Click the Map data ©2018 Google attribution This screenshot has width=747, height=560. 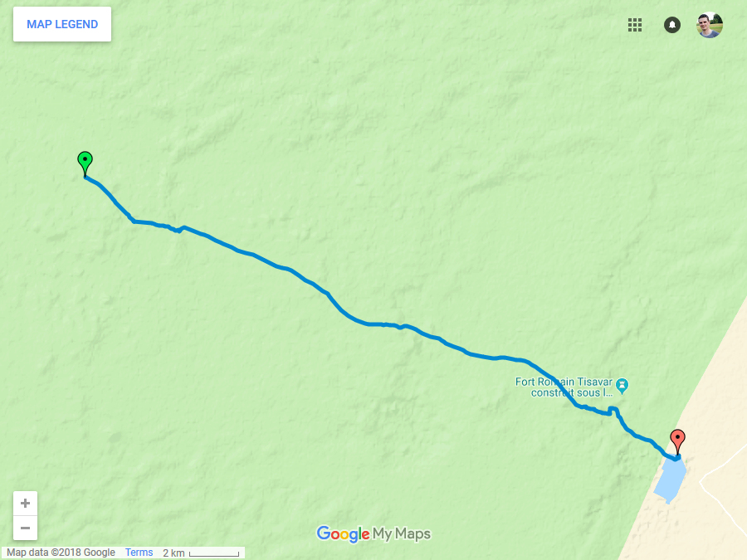(61, 553)
